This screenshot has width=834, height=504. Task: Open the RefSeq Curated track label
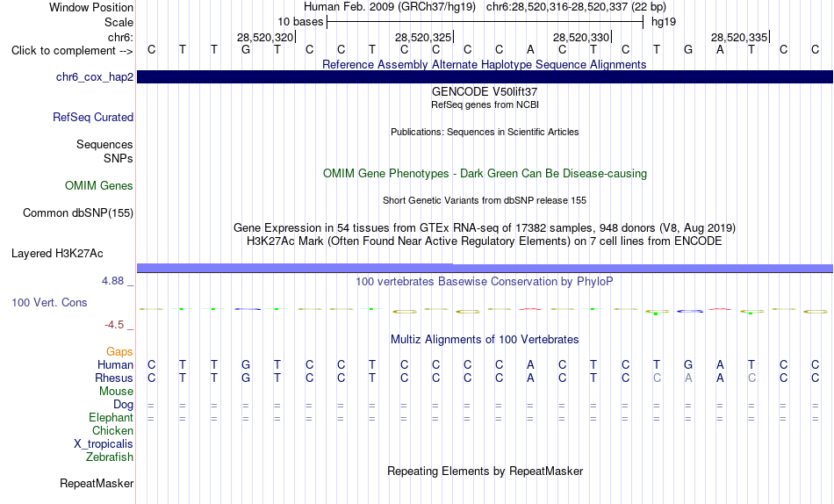pos(93,117)
